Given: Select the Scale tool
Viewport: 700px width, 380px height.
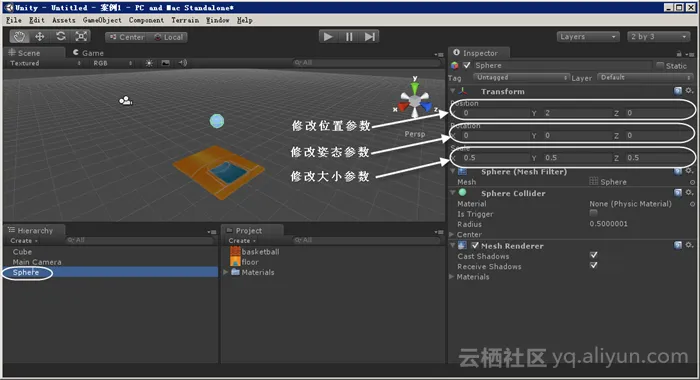Looking at the screenshot, I should [x=81, y=37].
